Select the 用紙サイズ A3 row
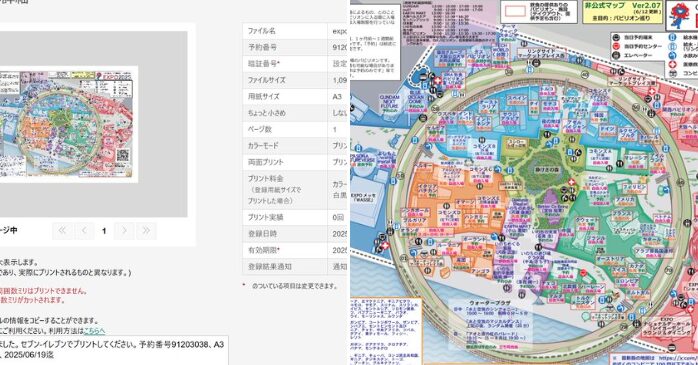Screen dimensions: 698x365 294,96
